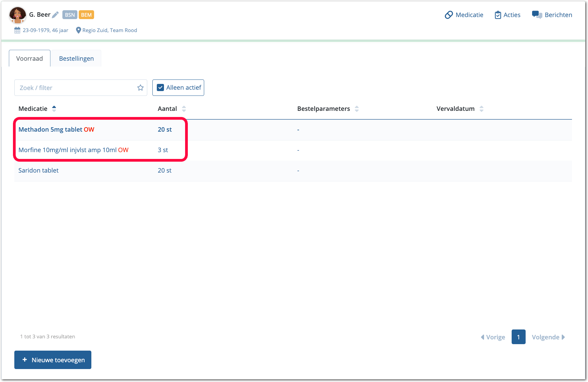The width and height of the screenshot is (588, 382).
Task: Click the orange BEM badge
Action: point(86,15)
